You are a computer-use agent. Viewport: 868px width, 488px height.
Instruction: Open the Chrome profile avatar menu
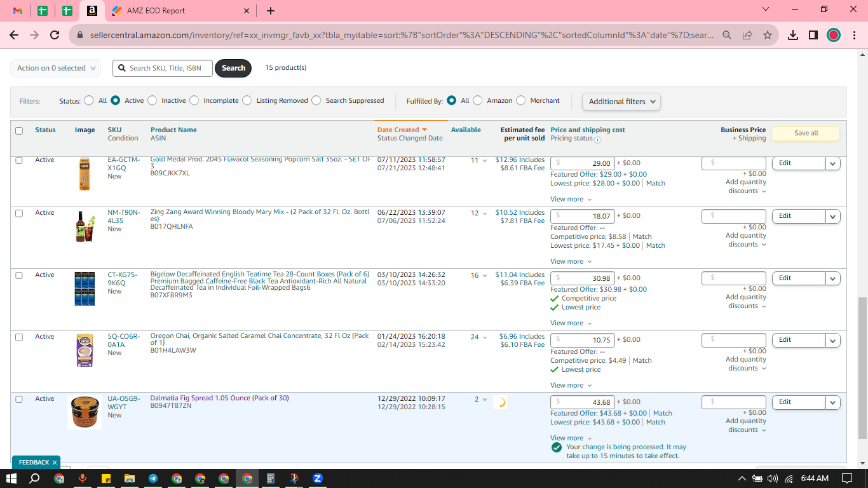click(x=834, y=36)
